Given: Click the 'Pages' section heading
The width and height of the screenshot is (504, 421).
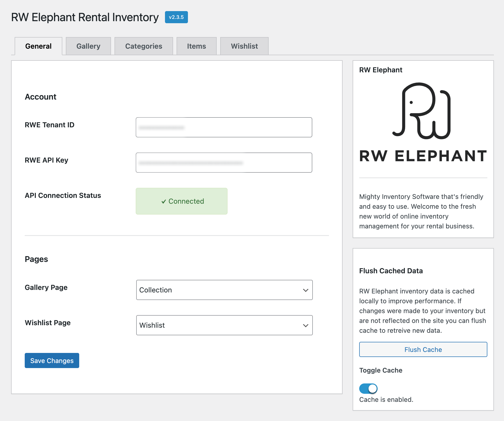Looking at the screenshot, I should click(36, 259).
